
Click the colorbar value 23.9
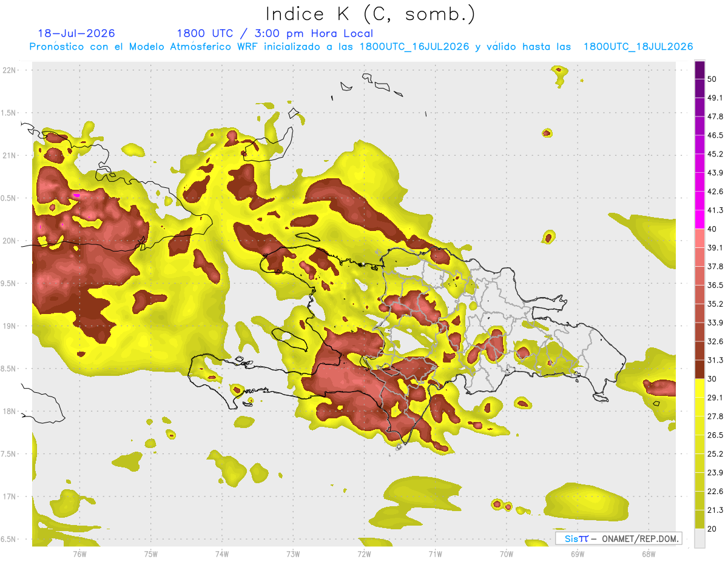pyautogui.click(x=715, y=473)
